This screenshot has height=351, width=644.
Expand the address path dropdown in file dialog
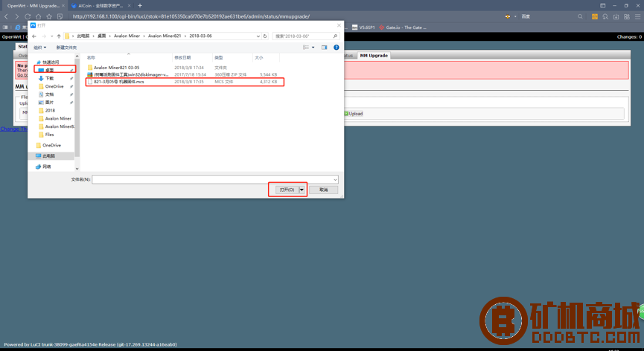coord(258,36)
